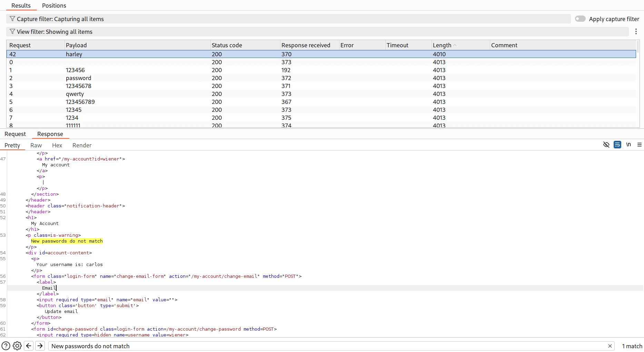This screenshot has height=352, width=644.
Task: View the response in Raw mode
Action: [x=36, y=145]
